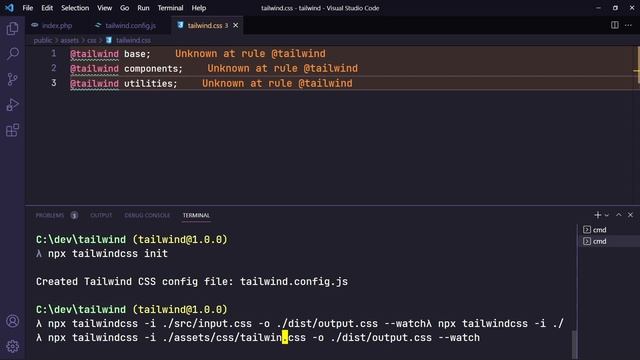Open the Accounts menu icon

click(12, 321)
